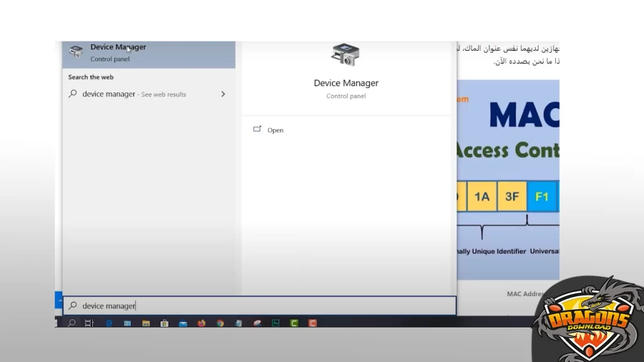
Task: Open the green Camtasia icon in taskbar
Action: click(294, 323)
